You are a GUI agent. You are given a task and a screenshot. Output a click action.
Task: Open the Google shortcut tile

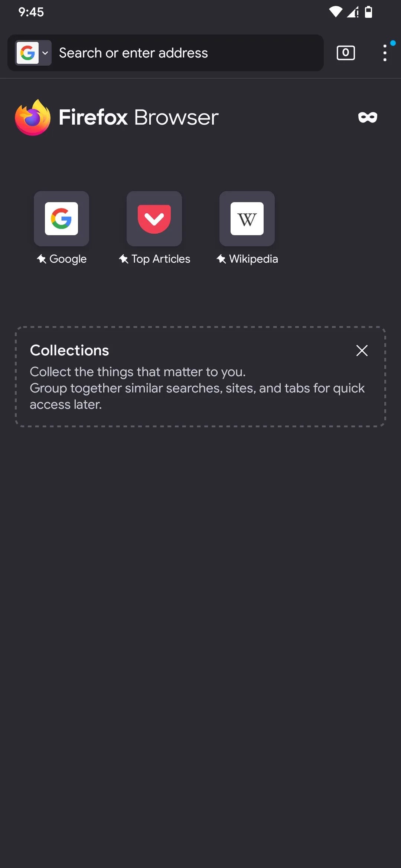click(61, 218)
